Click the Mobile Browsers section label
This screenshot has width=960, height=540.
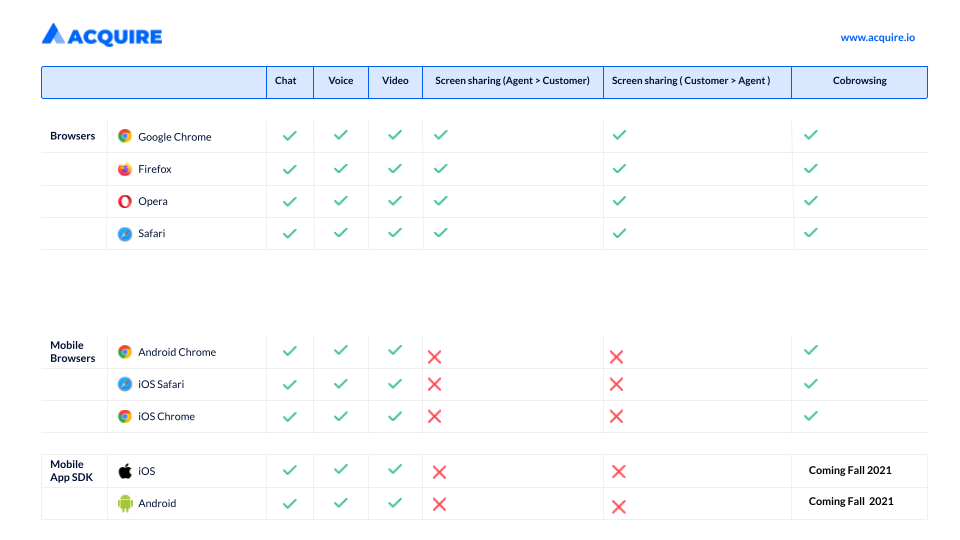(73, 352)
